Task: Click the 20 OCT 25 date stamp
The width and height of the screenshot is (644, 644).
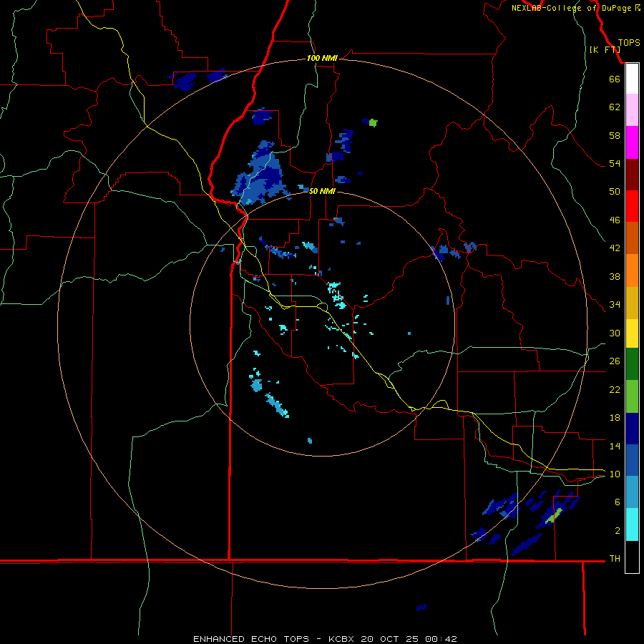Action: click(x=391, y=639)
